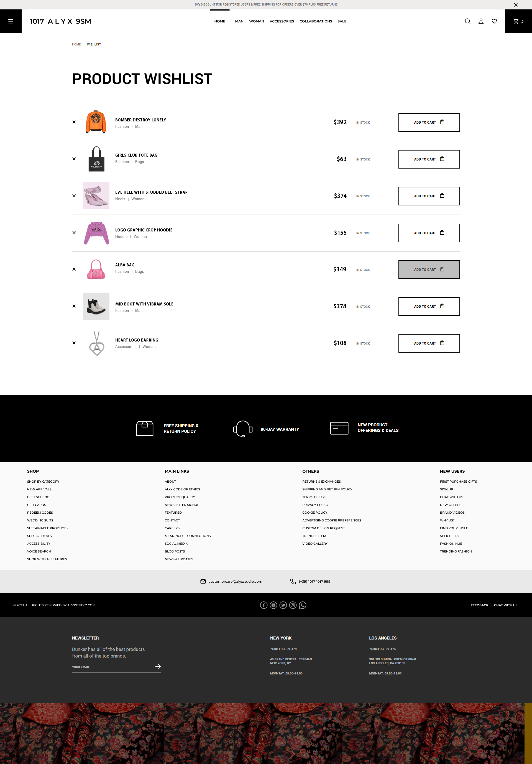
Task: View the Eve Heel product thumbnail
Action: [96, 196]
